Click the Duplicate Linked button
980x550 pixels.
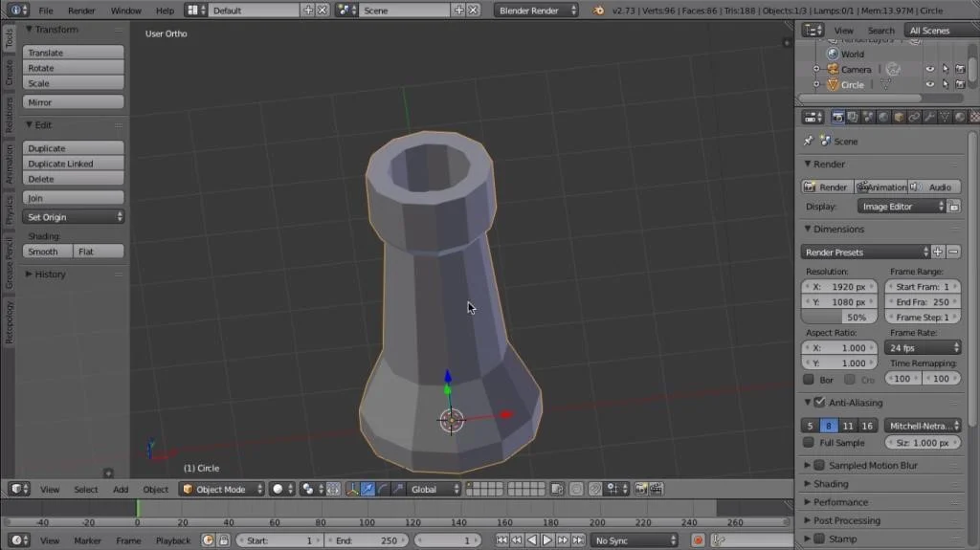click(x=73, y=164)
